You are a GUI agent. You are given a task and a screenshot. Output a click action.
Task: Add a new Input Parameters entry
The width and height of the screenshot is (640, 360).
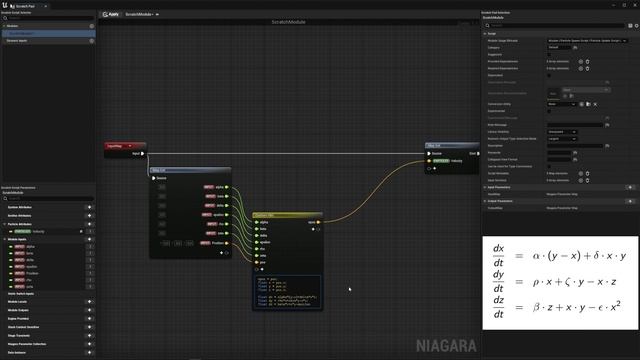coord(631,187)
